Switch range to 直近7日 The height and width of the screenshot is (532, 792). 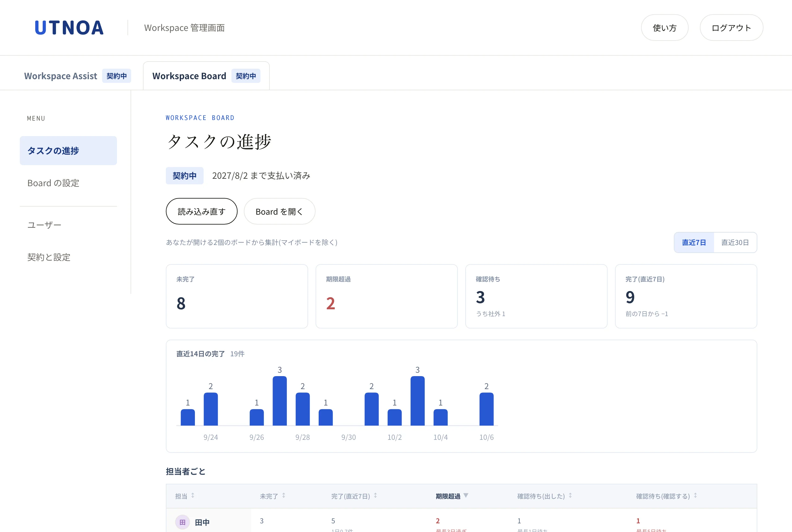[x=694, y=242]
